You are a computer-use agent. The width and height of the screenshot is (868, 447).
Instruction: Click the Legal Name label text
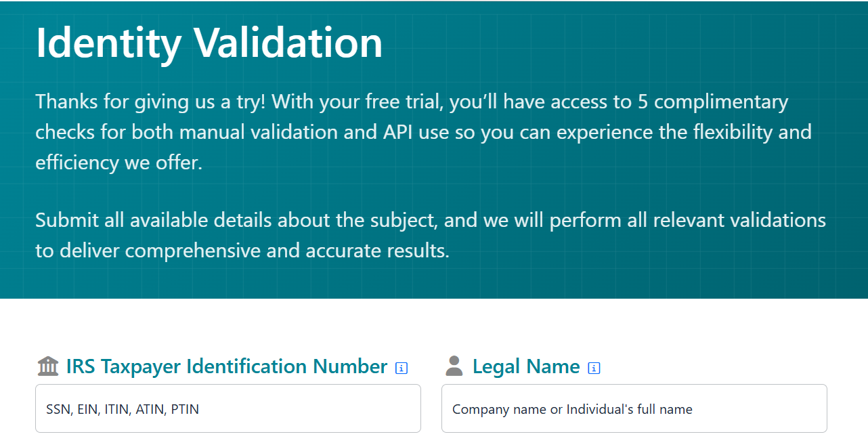tap(526, 366)
